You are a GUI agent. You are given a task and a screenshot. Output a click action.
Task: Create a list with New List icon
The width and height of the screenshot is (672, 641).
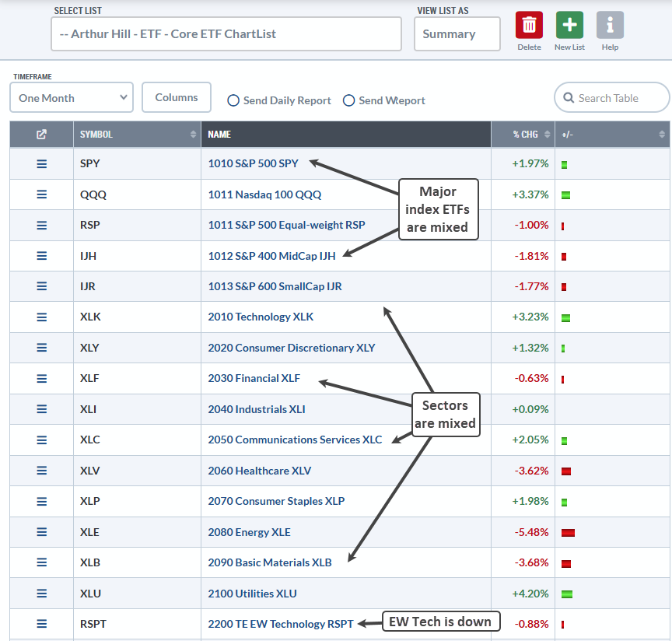pos(569,25)
